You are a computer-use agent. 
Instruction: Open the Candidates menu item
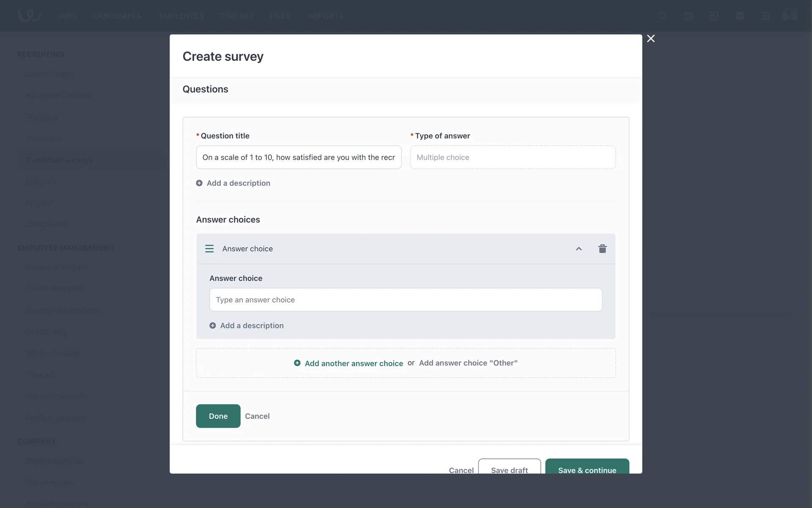(117, 16)
